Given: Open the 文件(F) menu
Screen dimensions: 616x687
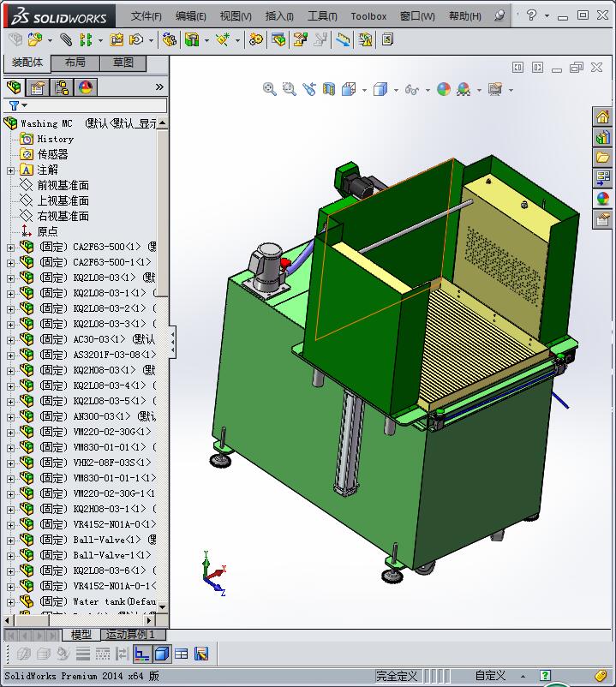Looking at the screenshot, I should pyautogui.click(x=146, y=16).
